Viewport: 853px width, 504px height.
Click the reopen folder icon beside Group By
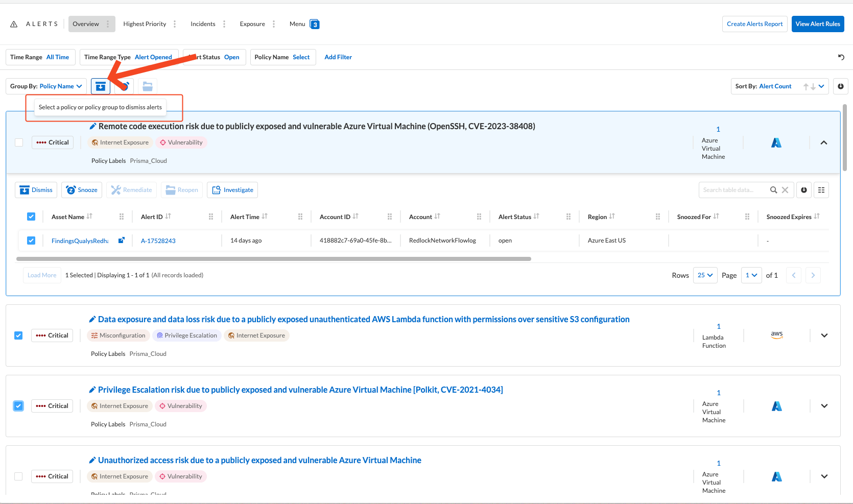point(148,86)
